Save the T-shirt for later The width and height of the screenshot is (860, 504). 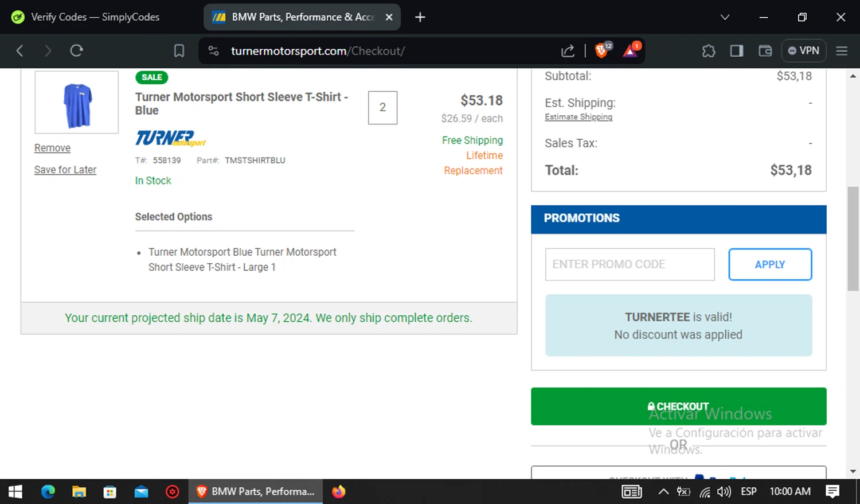point(65,170)
